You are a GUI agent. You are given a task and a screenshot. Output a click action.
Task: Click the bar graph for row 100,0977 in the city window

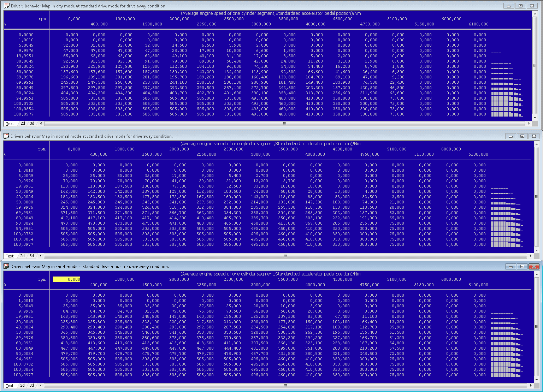(x=507, y=114)
